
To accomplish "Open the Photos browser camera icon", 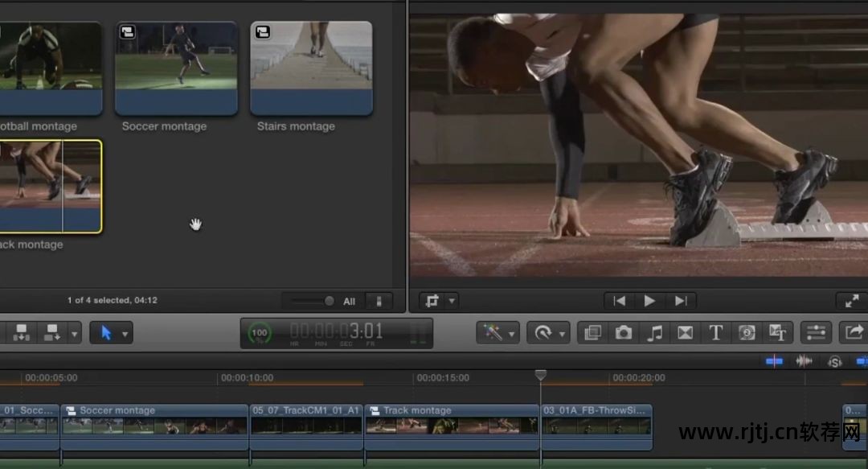I will point(623,333).
